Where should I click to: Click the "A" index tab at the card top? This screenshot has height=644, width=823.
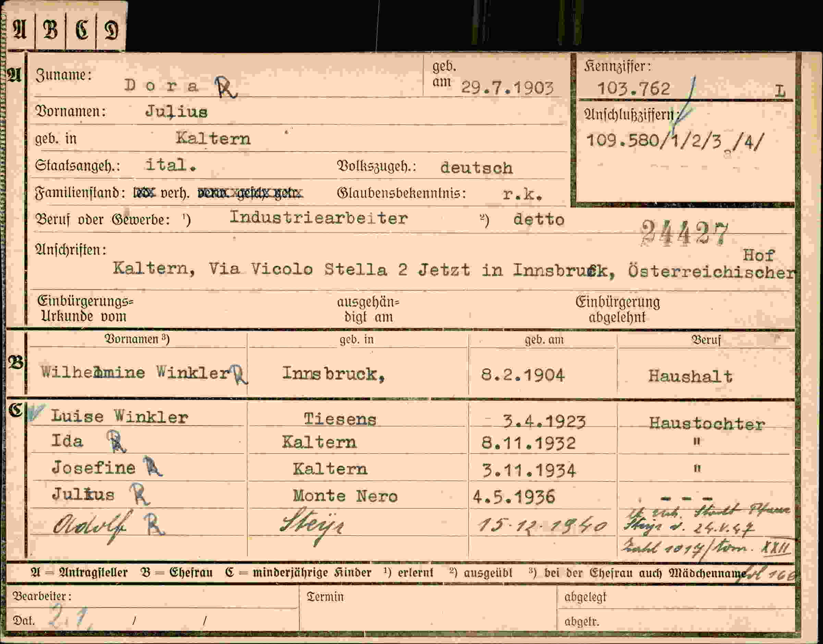[20, 29]
